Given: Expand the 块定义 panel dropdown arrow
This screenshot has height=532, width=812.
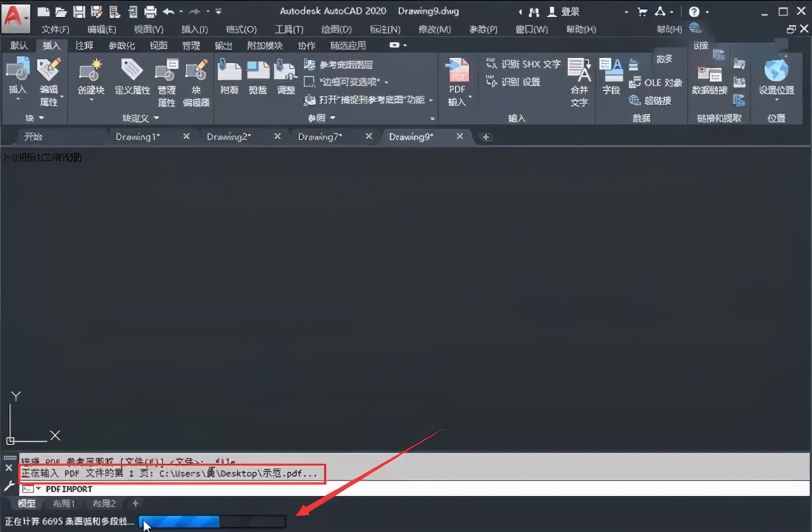Looking at the screenshot, I should 157,118.
